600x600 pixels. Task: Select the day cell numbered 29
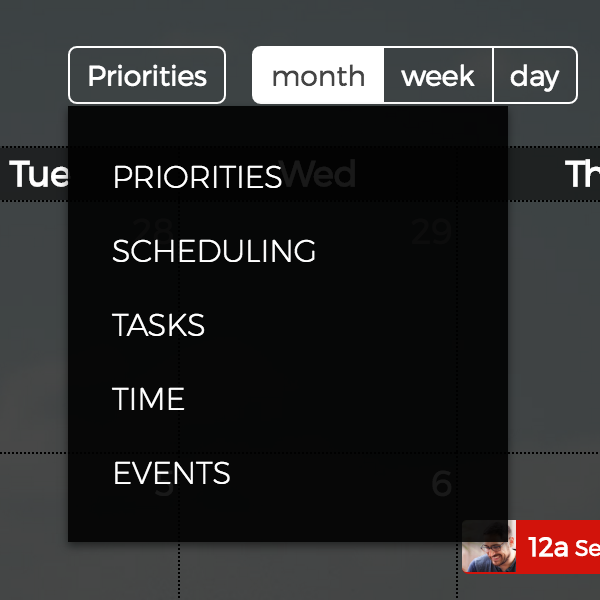pyautogui.click(x=432, y=231)
